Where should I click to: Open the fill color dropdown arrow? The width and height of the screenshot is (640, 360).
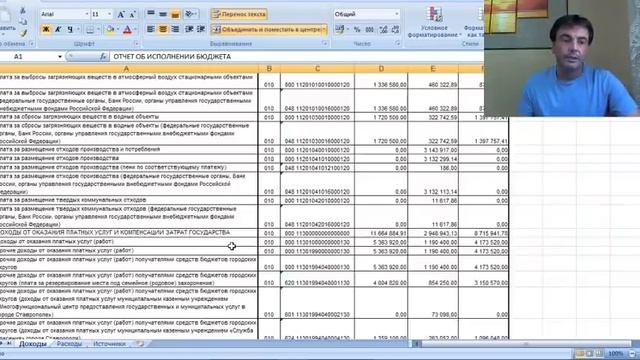coord(118,29)
